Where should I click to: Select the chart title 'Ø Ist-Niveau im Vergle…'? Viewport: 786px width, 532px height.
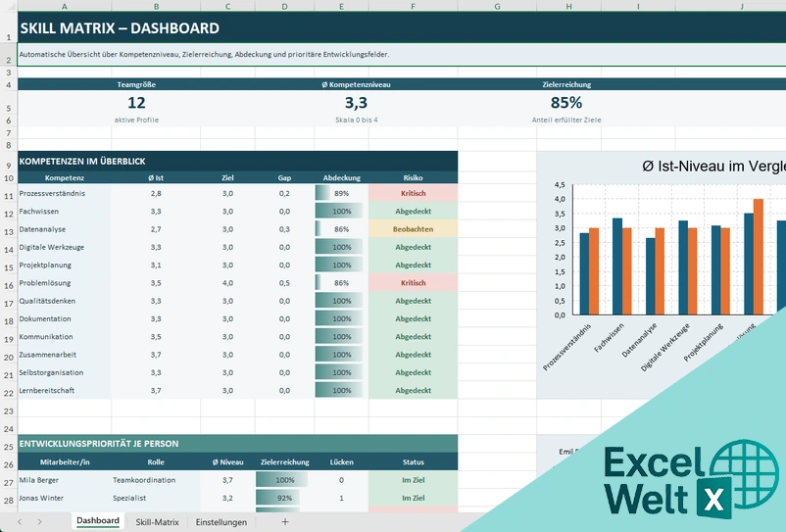[x=713, y=167]
